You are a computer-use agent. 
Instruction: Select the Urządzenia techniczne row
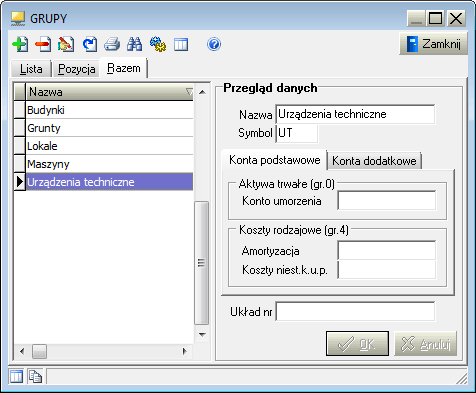109,182
